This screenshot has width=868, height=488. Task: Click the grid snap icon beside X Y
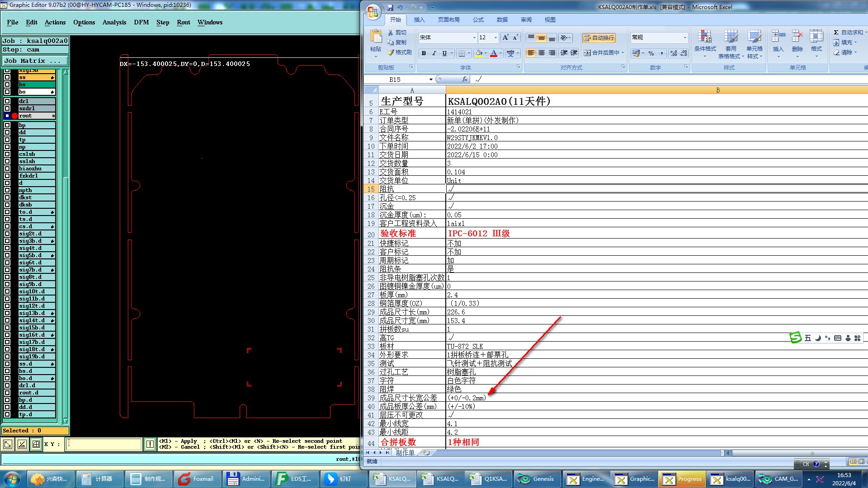click(36, 444)
